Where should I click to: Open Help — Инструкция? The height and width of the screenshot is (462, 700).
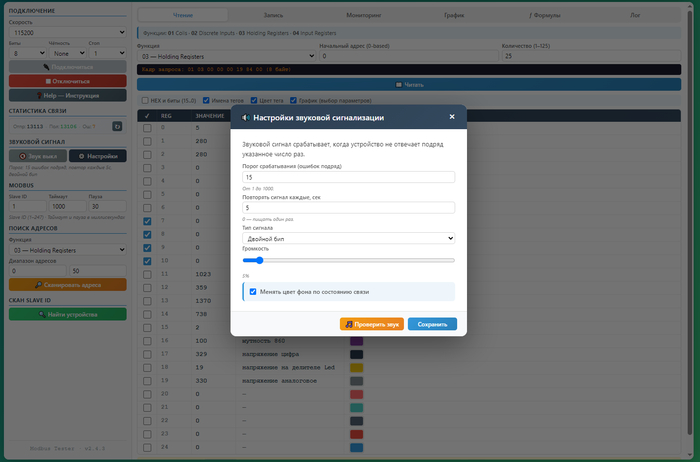[x=67, y=96]
